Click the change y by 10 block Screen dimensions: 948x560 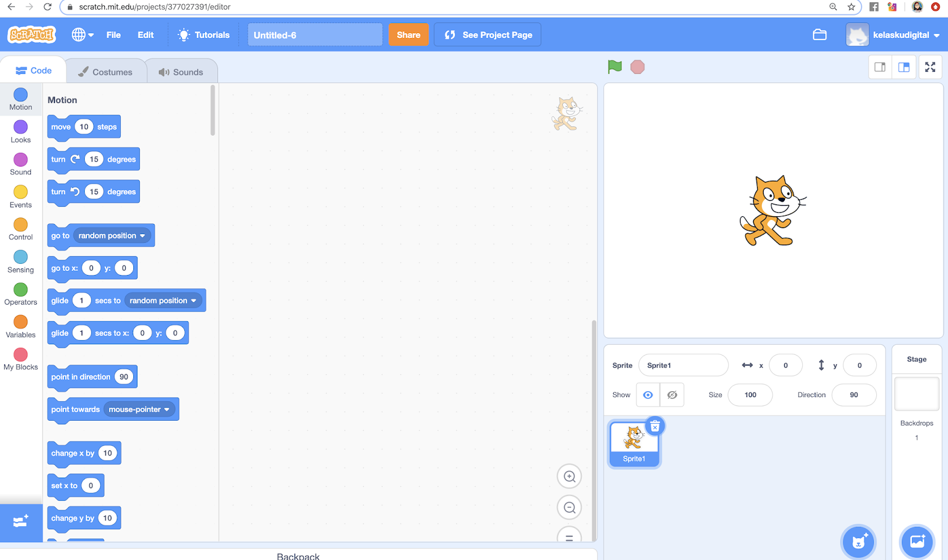[x=84, y=518]
